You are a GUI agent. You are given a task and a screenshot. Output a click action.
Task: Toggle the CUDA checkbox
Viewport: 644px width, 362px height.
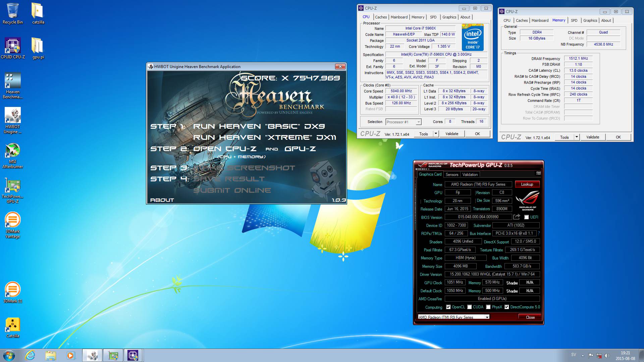point(470,307)
